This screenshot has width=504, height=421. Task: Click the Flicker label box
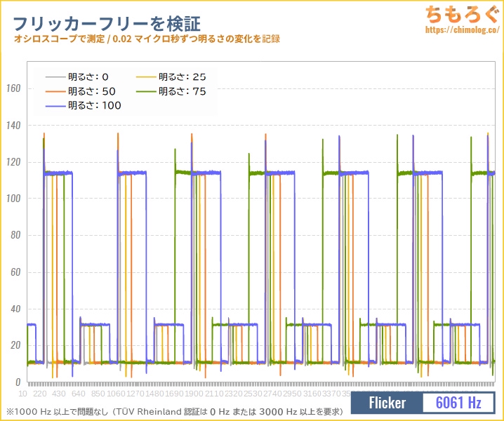(387, 403)
